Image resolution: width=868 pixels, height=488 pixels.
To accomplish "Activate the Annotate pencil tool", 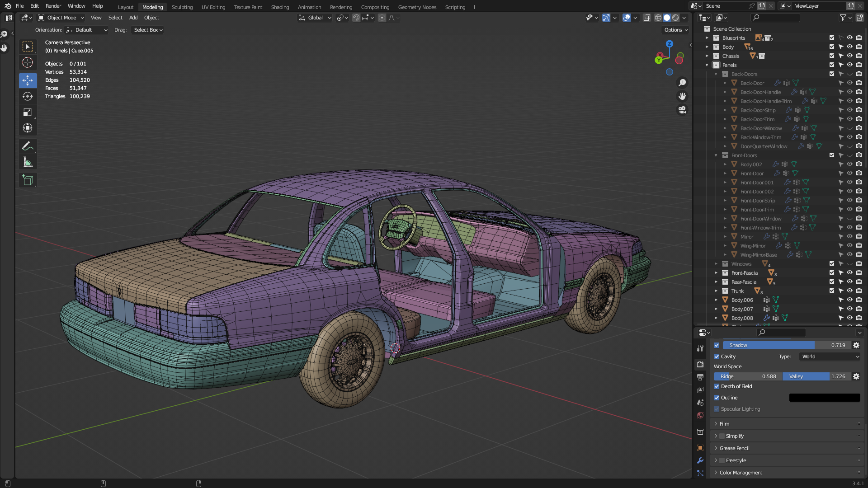I will (x=28, y=146).
